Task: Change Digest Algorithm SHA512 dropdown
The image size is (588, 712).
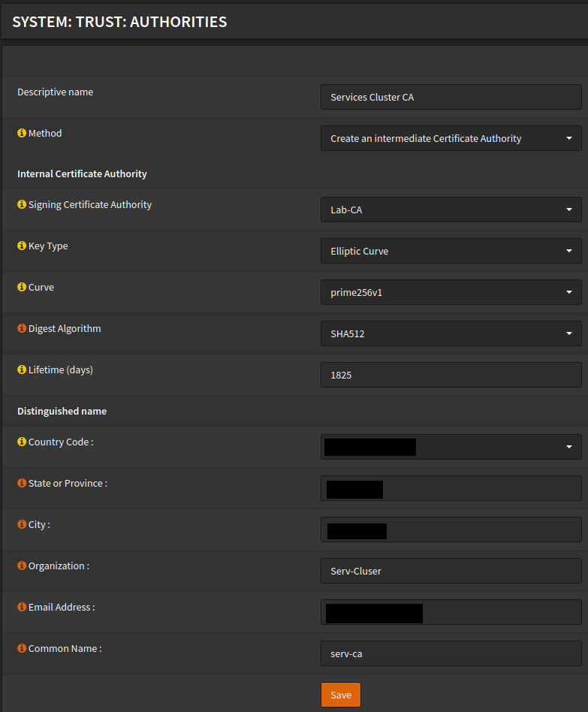Action: tap(451, 333)
